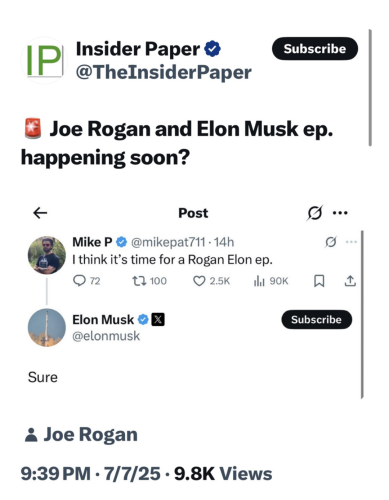
Task: Click the repost icon showing 100
Action: pos(139,281)
